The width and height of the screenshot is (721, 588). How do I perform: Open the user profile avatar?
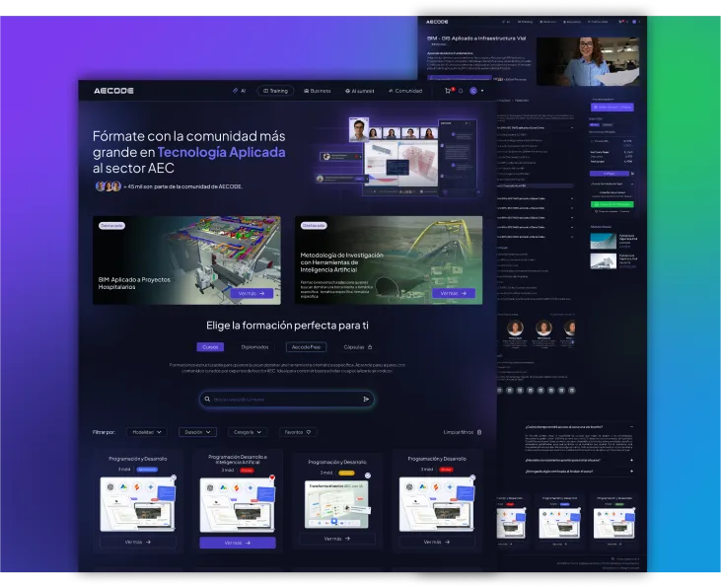click(473, 91)
